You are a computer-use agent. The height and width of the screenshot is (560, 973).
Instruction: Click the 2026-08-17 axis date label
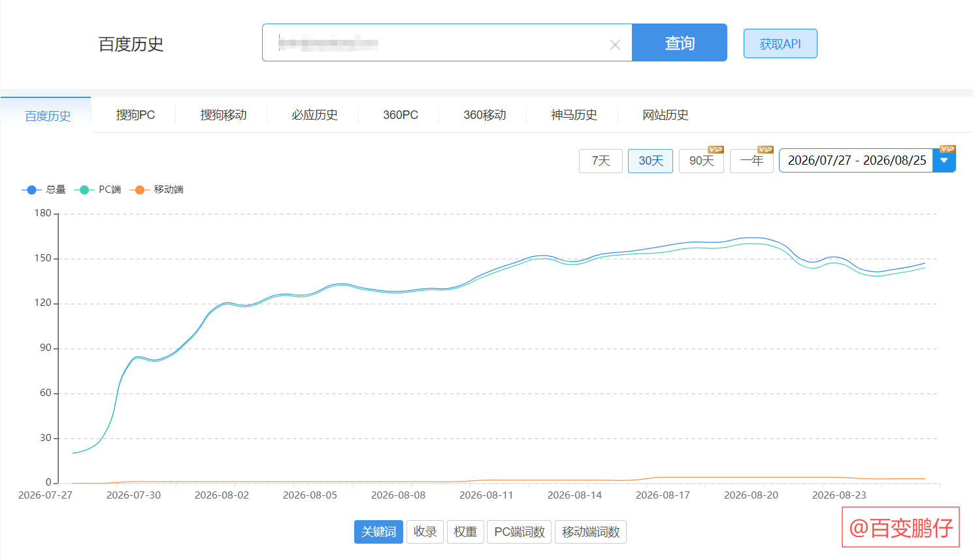click(663, 495)
